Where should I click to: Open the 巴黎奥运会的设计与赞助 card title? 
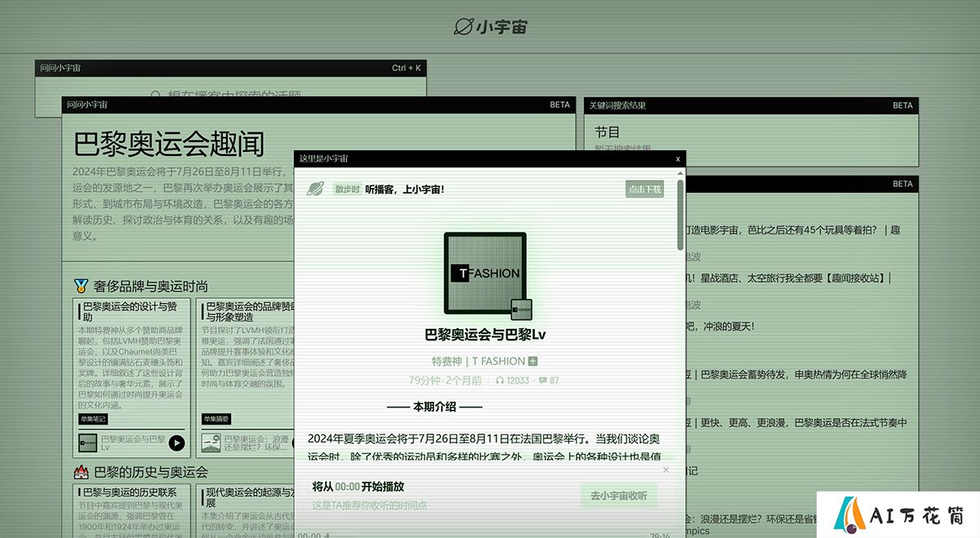point(128,311)
